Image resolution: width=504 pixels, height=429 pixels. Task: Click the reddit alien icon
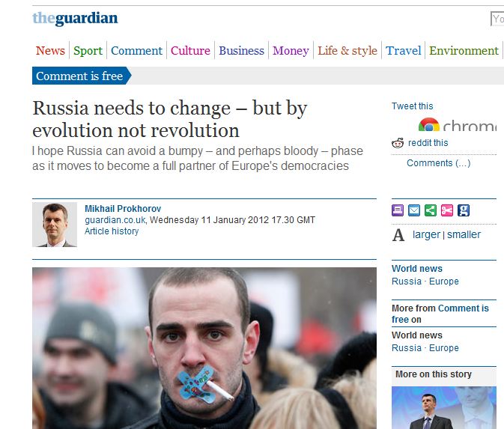398,143
